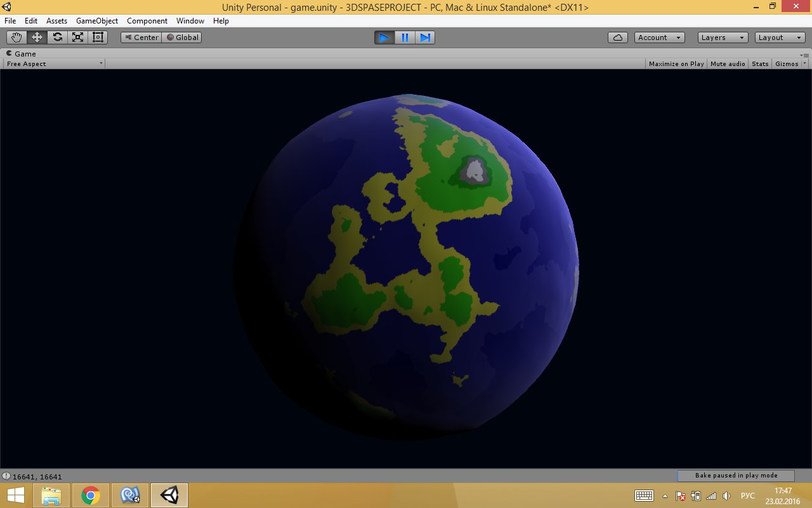Viewport: 812px width, 508px height.
Task: Select the Game tab
Action: tap(21, 54)
